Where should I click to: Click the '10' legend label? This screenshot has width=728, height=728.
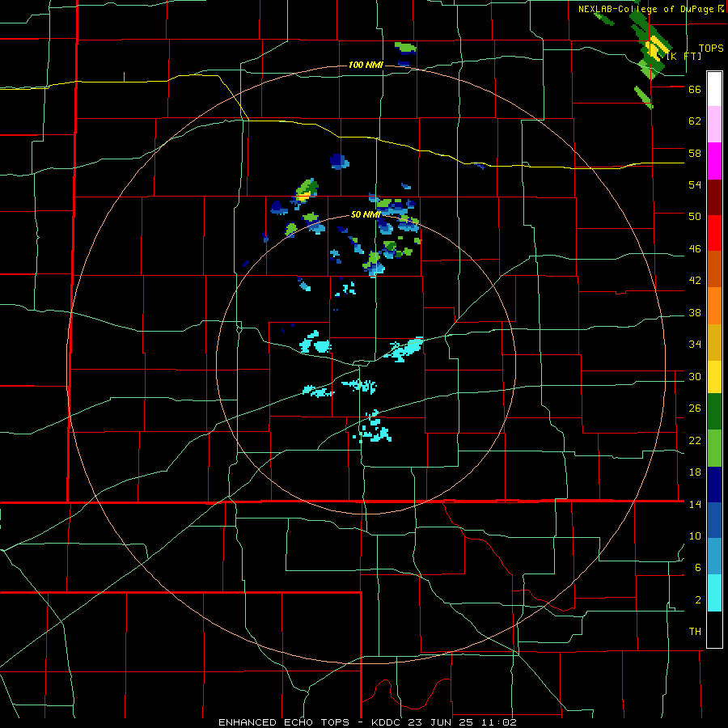coord(695,536)
